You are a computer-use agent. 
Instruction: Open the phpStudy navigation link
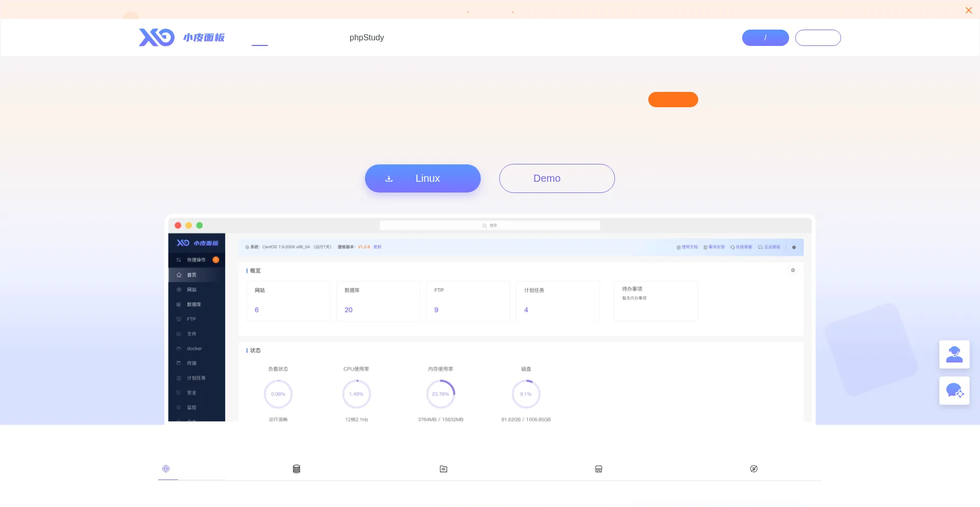coord(366,37)
